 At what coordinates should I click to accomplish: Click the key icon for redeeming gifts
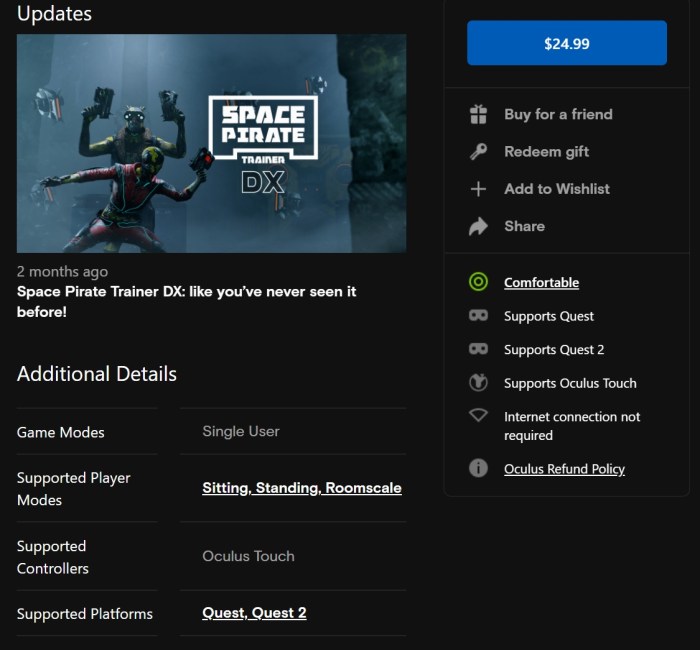pyautogui.click(x=478, y=152)
